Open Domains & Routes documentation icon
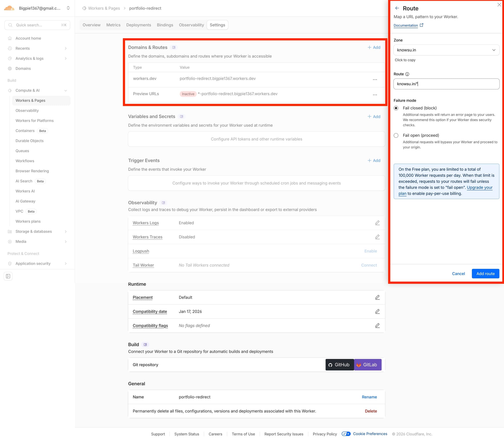The height and width of the screenshot is (441, 504). tap(174, 47)
